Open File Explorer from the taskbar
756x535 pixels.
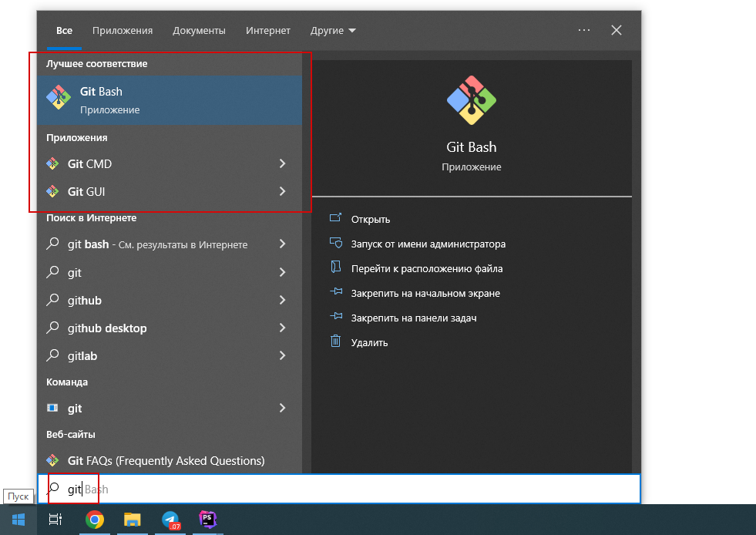coord(132,520)
